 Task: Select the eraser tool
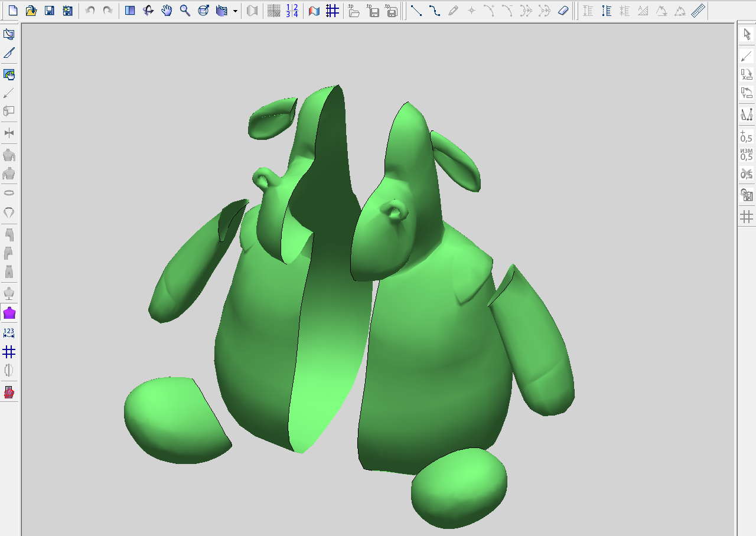[563, 11]
